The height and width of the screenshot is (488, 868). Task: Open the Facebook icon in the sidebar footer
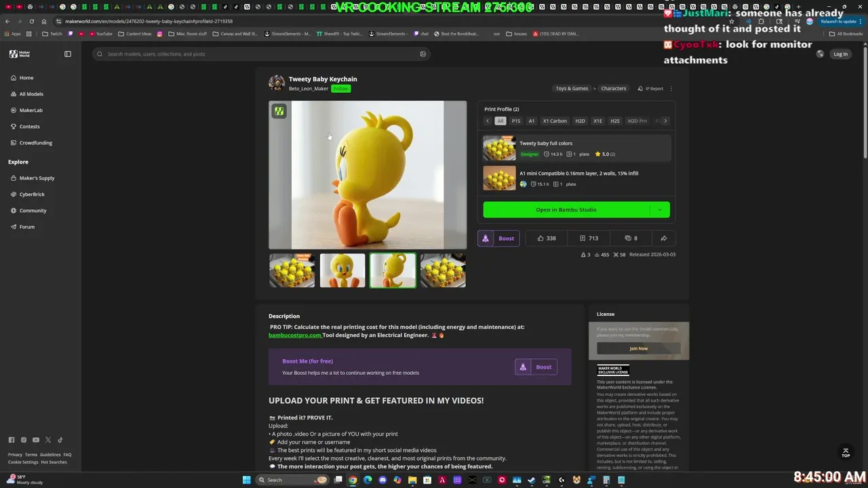12,440
